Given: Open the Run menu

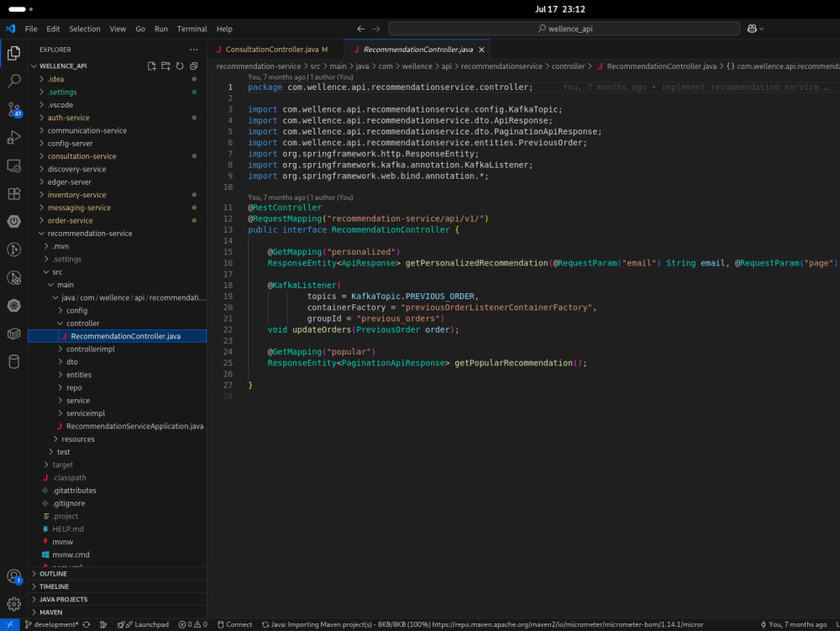Looking at the screenshot, I should point(161,29).
